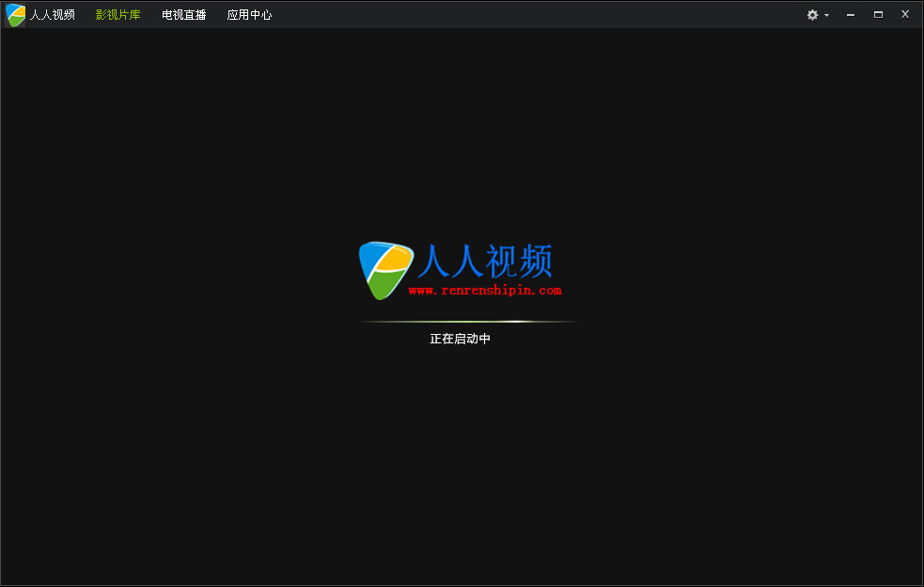Screen dimensions: 924x587
Task: Switch to the 电视直播 tab
Action: click(x=184, y=15)
